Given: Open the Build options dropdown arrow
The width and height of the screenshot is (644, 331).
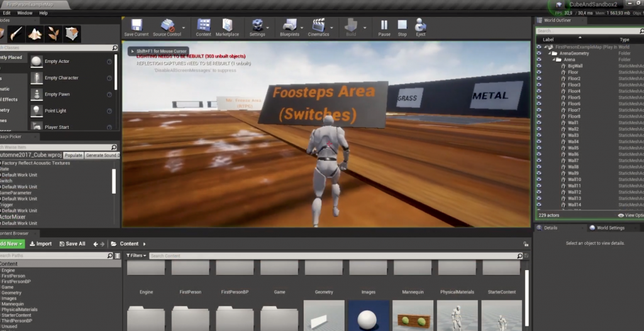Looking at the screenshot, I should pos(364,28).
